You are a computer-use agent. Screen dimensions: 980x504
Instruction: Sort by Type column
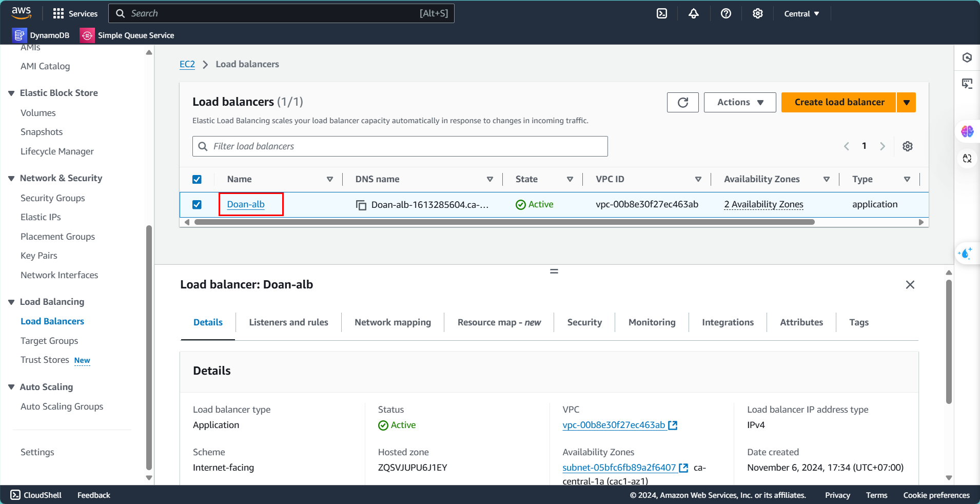pyautogui.click(x=907, y=179)
